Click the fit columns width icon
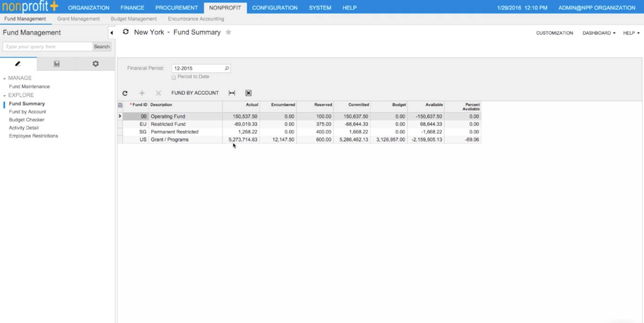The height and width of the screenshot is (323, 644). pos(232,93)
